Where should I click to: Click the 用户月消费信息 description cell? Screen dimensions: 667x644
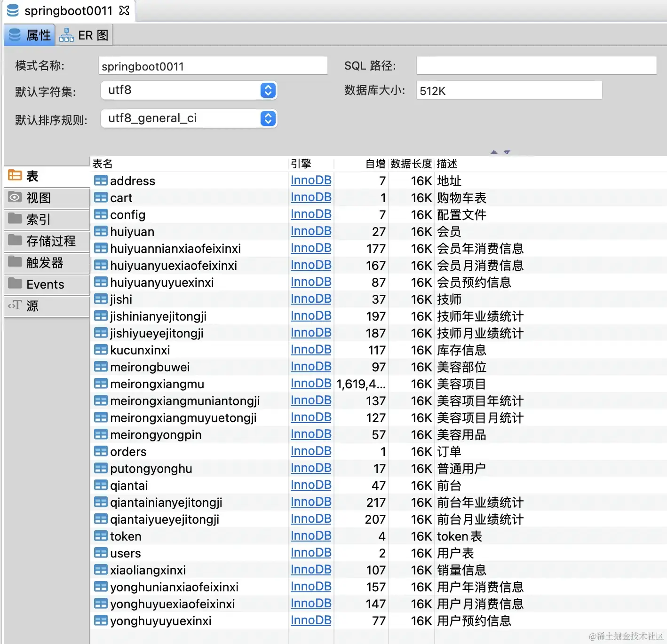coord(480,604)
